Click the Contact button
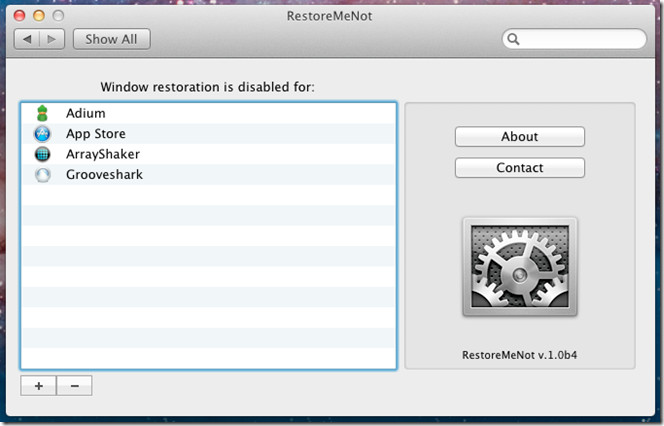 (520, 168)
